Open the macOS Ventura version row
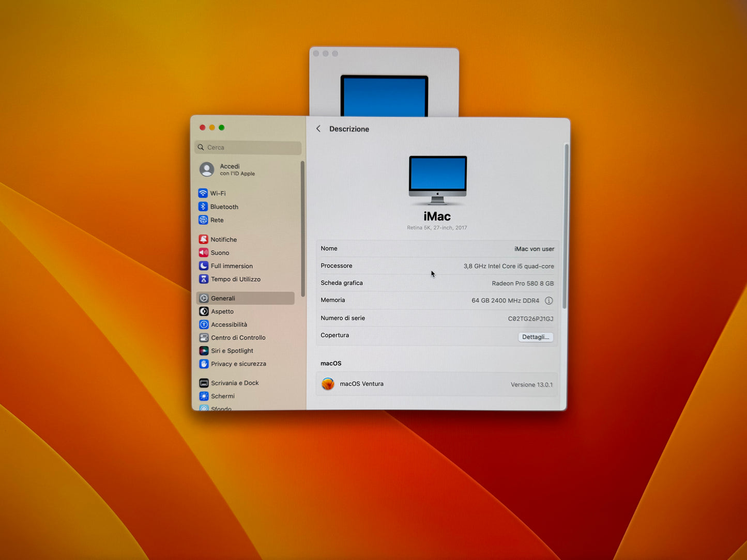This screenshot has width=747, height=560. pyautogui.click(x=437, y=384)
